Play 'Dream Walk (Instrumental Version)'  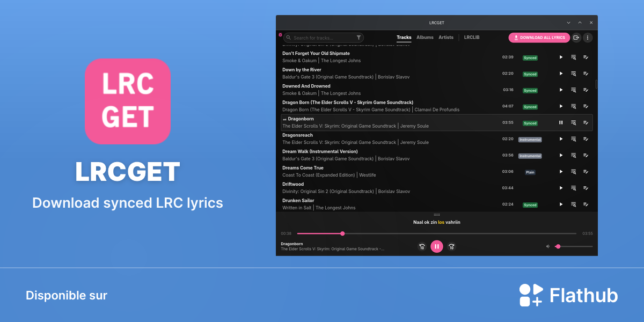tap(561, 155)
